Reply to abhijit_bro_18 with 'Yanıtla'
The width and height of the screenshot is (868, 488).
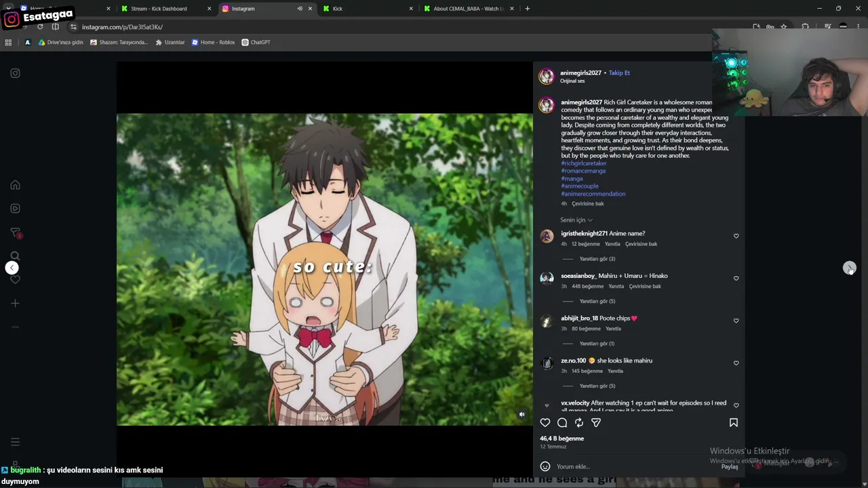click(x=613, y=329)
